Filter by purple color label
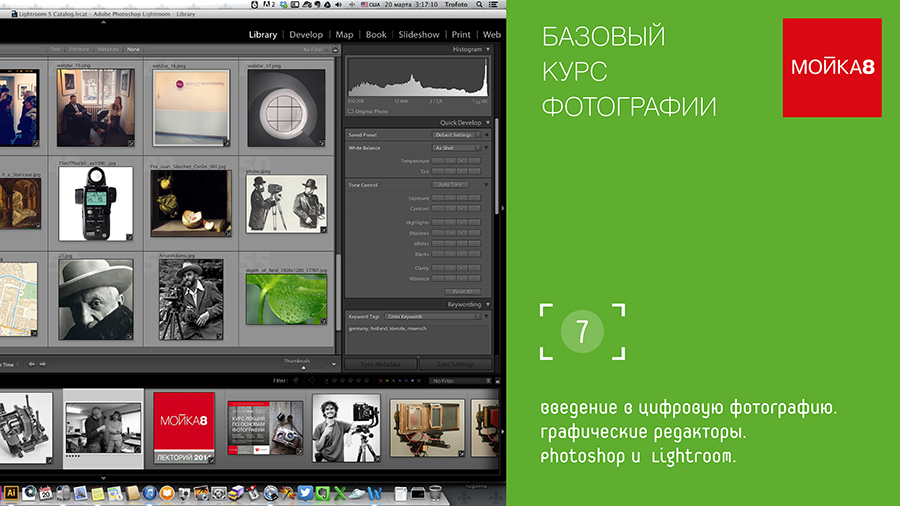 coord(406,381)
